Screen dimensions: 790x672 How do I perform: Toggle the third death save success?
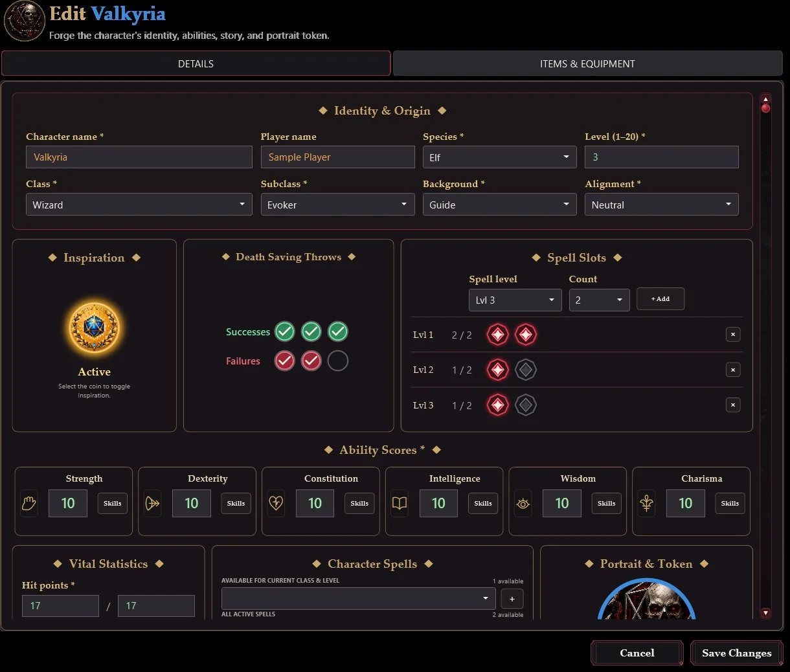tap(338, 331)
